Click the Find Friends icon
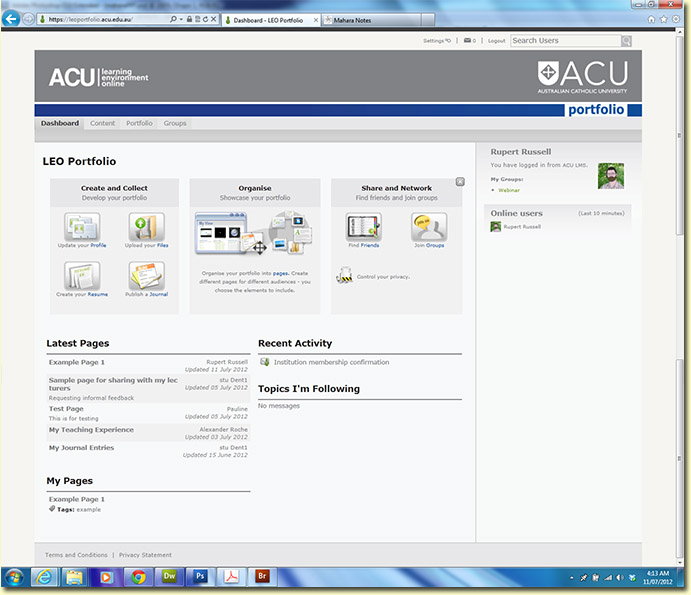This screenshot has width=691, height=595. pos(364,226)
